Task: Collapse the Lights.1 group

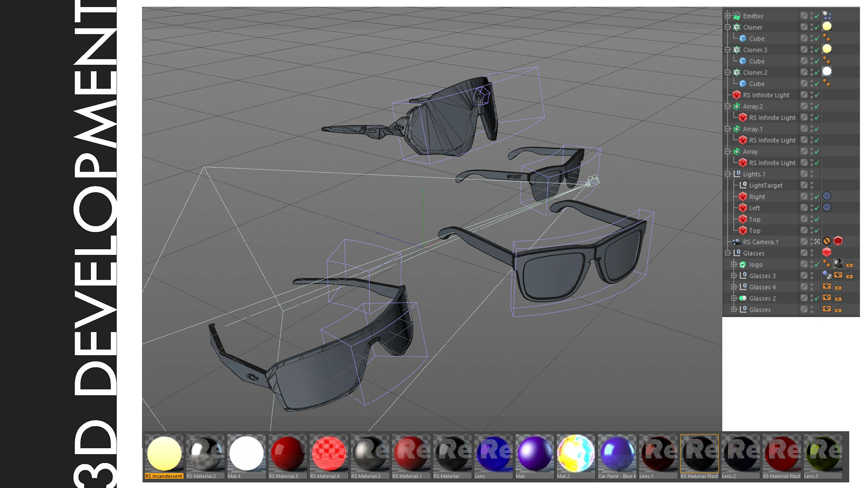Action: point(727,174)
